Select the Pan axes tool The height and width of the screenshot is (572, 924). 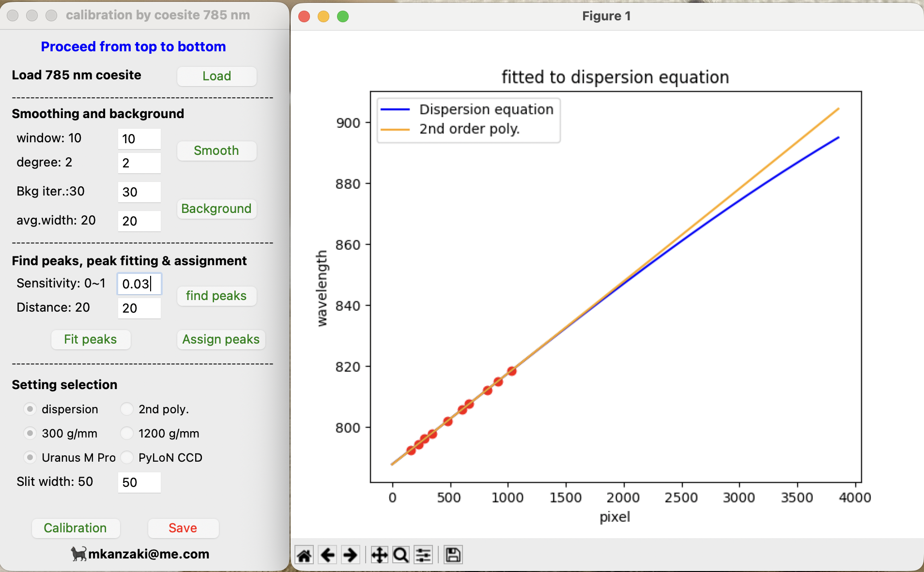pyautogui.click(x=379, y=555)
